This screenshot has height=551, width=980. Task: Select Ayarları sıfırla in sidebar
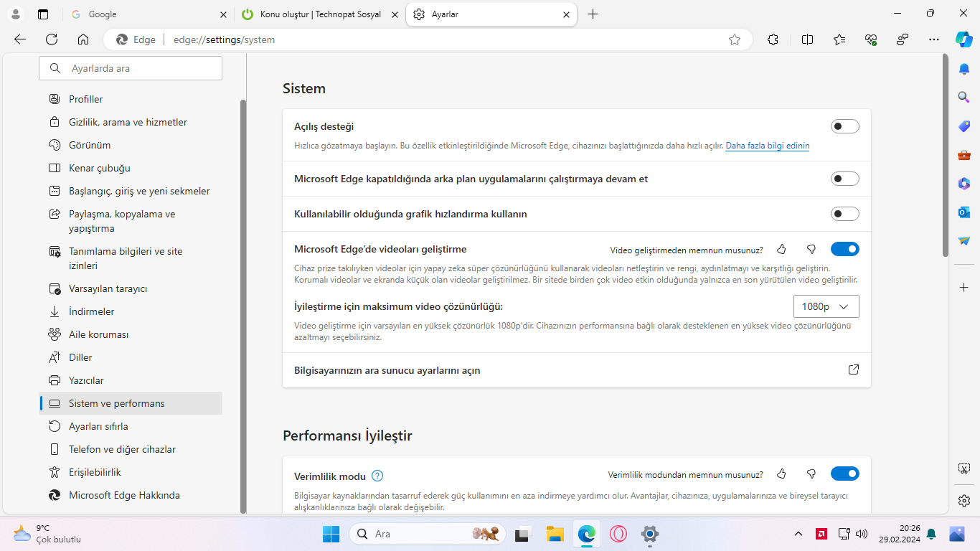pos(131,426)
